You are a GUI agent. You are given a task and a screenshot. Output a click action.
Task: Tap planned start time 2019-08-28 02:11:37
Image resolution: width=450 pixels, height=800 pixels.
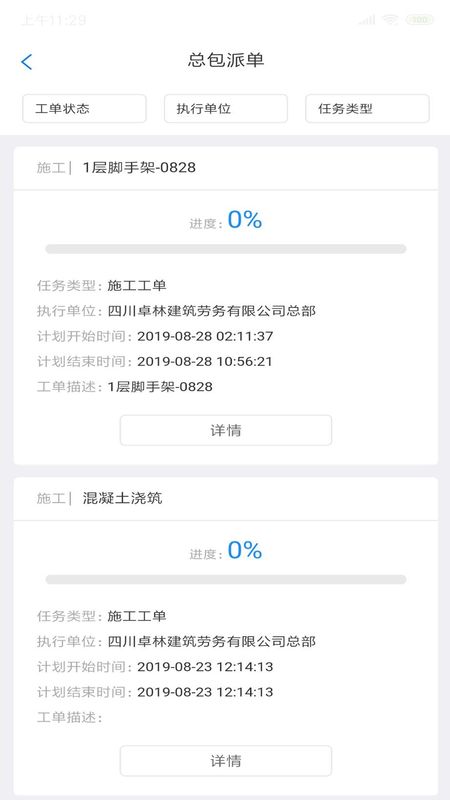(205, 336)
